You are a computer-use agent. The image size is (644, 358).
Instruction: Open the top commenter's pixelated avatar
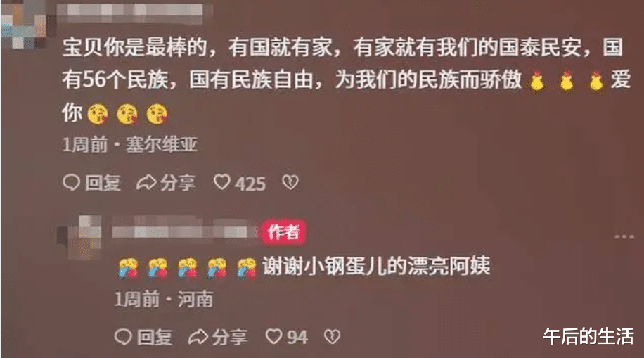pos(24,24)
